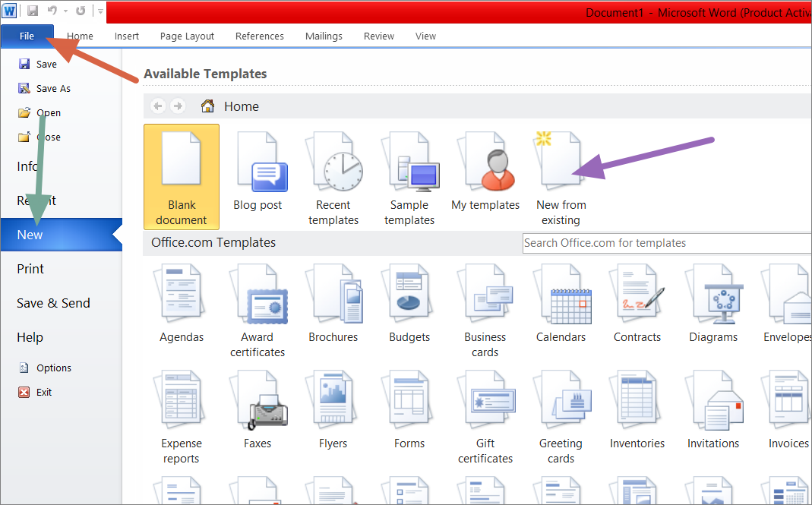Click the Search Office.com templates field

(665, 243)
